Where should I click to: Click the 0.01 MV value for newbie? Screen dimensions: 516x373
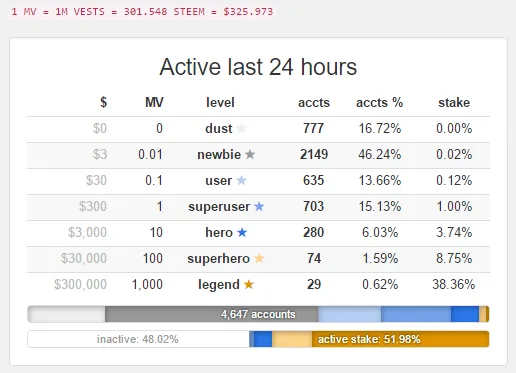[x=150, y=154]
